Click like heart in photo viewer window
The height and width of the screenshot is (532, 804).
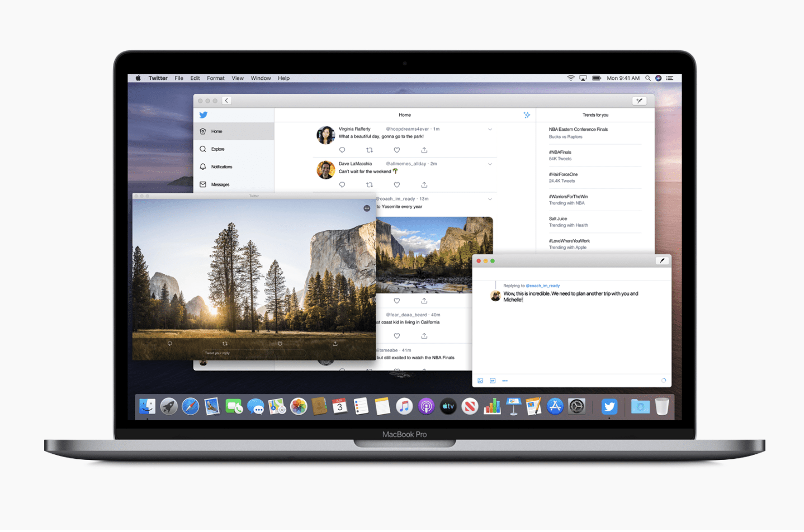pyautogui.click(x=280, y=344)
